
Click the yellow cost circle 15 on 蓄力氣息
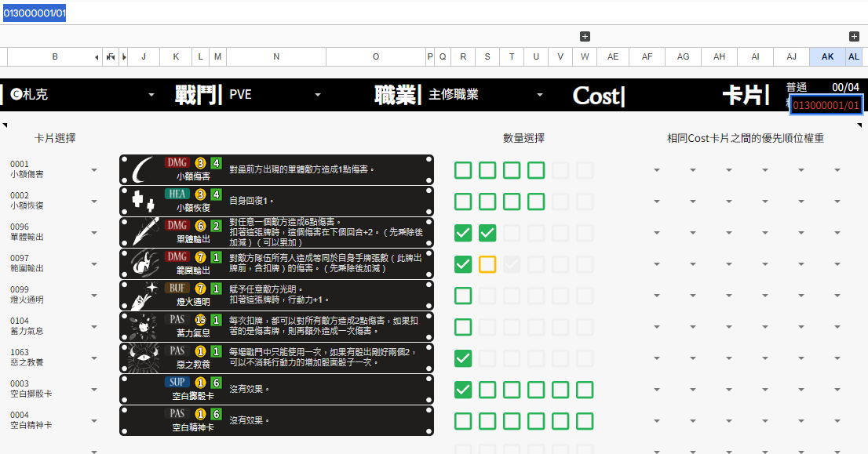click(200, 320)
